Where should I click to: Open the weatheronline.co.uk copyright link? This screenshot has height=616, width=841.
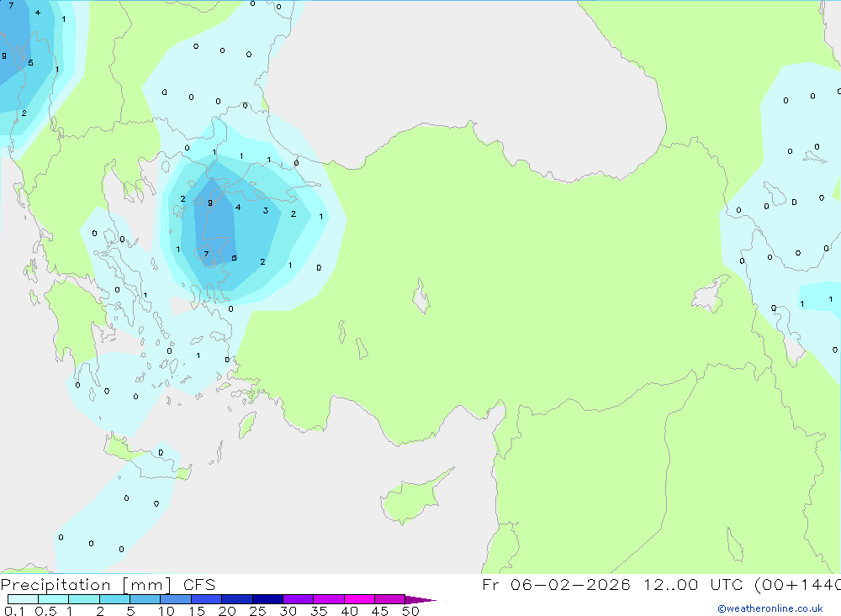click(x=770, y=608)
